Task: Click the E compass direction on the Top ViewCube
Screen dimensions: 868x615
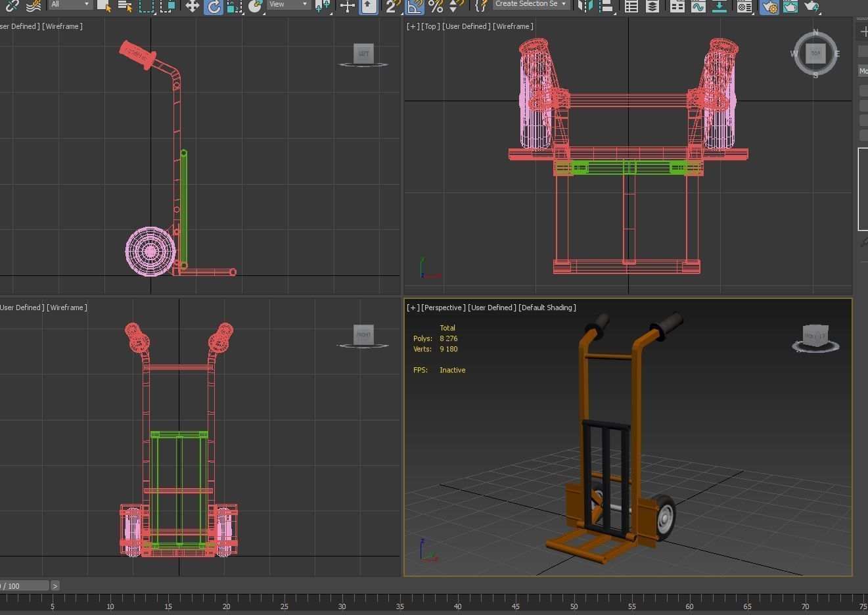Action: point(837,54)
